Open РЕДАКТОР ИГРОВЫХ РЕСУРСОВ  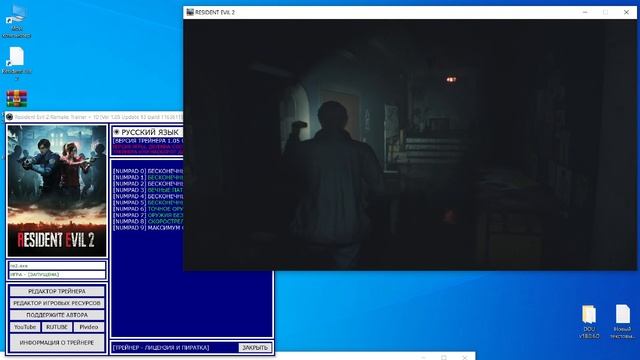(x=57, y=303)
